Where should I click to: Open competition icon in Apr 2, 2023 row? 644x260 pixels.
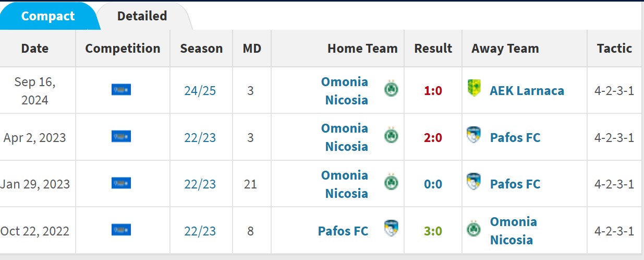(x=121, y=137)
